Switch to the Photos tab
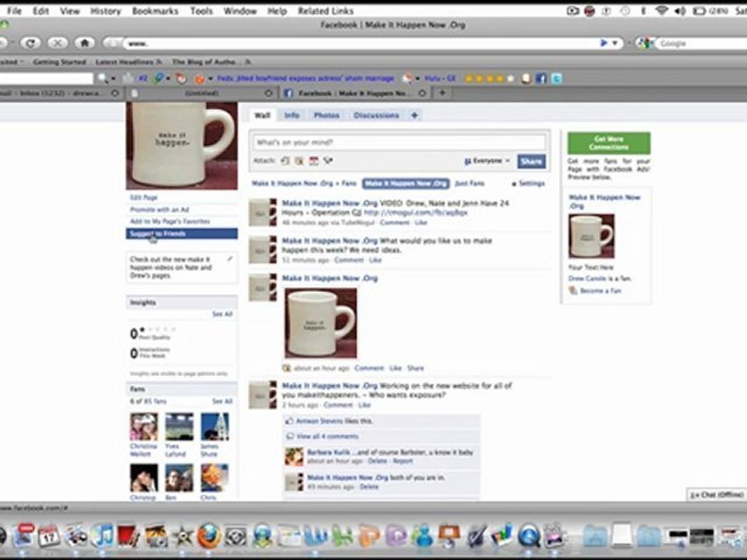This screenshot has height=560, width=747. tap(327, 115)
